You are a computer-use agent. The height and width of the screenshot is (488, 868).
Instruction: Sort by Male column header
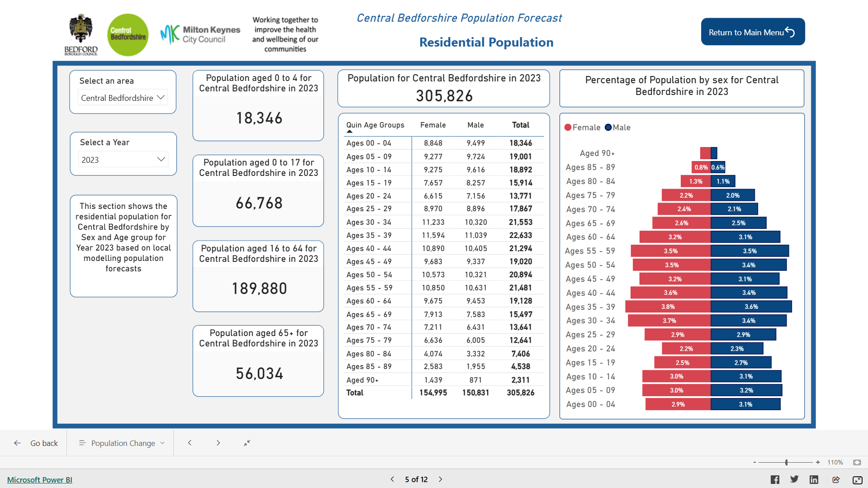point(475,125)
